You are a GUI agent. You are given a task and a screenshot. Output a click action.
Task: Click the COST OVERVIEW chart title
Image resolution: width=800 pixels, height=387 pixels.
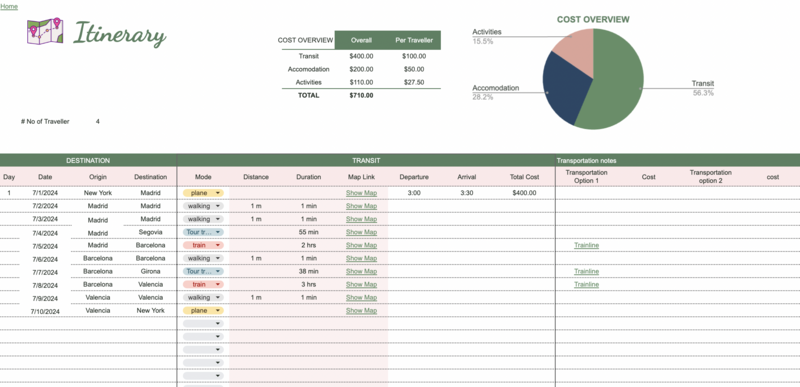tap(593, 19)
